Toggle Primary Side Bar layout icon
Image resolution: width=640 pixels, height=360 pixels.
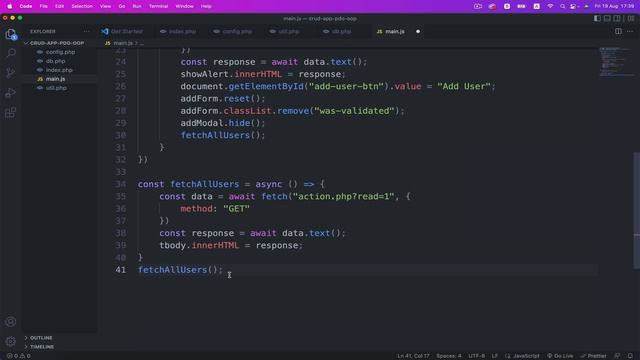(597, 18)
